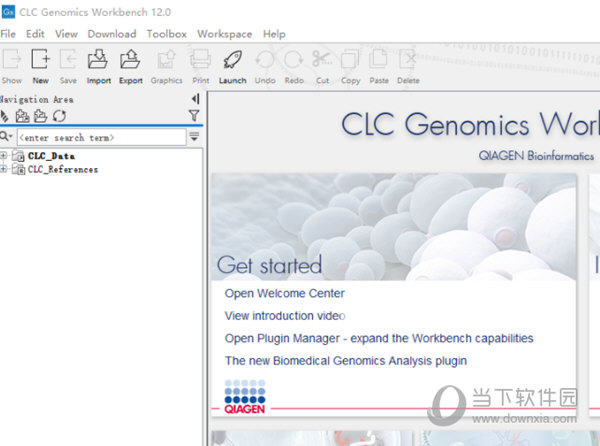Open the Launch rocket tool
Screen dimensions: 600x446
click(232, 59)
